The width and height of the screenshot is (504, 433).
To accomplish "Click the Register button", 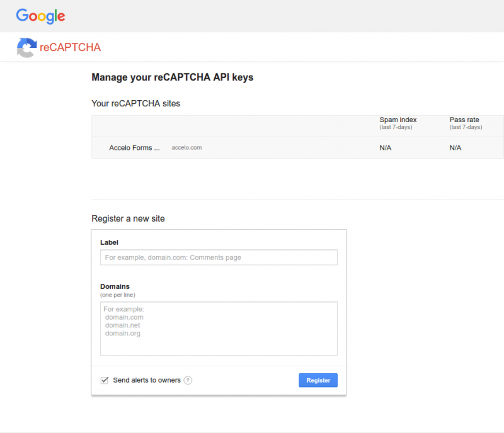I will [318, 380].
